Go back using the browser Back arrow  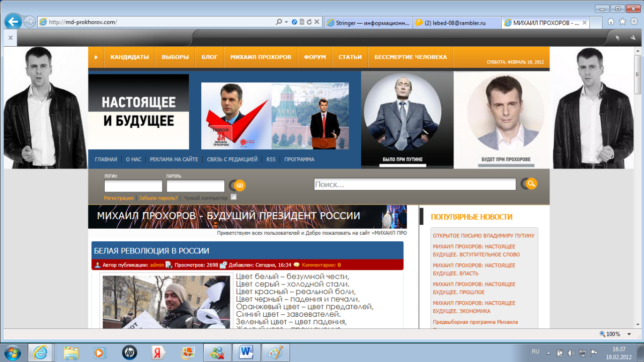click(13, 22)
